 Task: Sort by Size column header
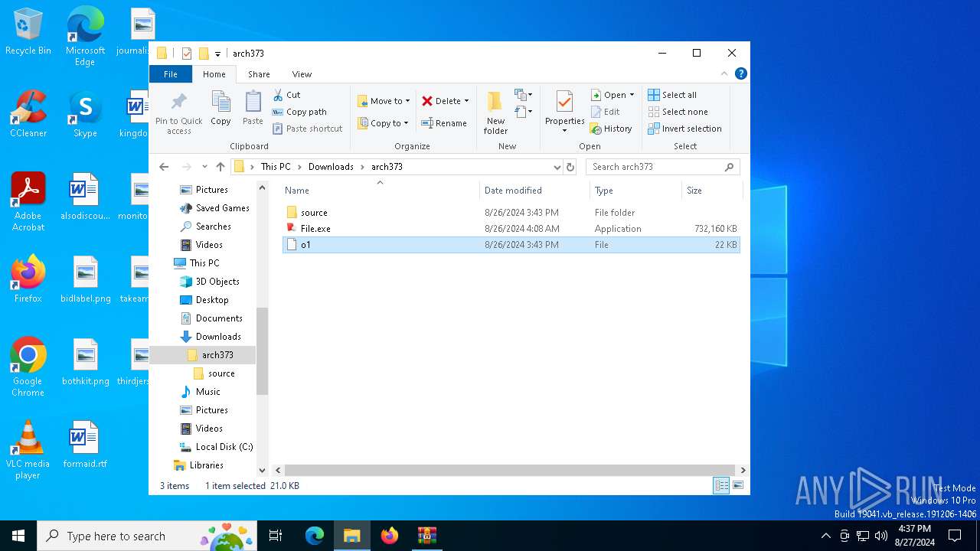coord(712,191)
